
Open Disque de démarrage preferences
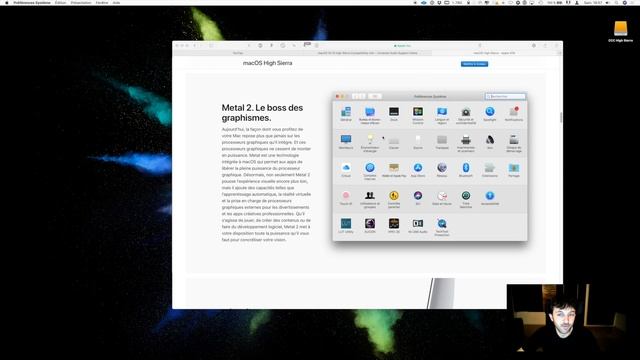click(x=514, y=143)
